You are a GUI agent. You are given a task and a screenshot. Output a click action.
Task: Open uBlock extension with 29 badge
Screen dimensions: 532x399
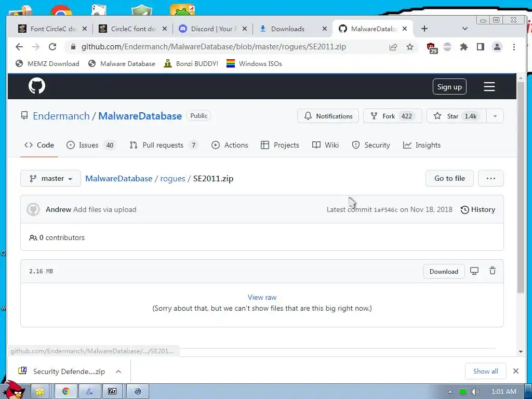pos(431,47)
